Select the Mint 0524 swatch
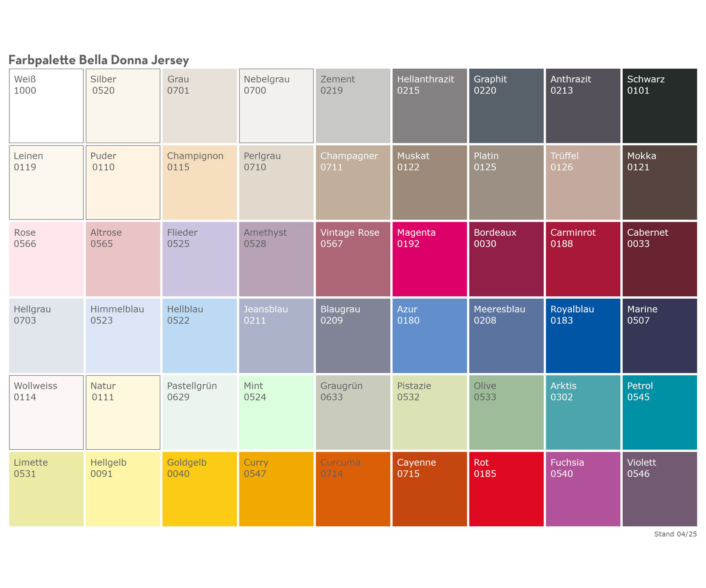 (x=276, y=413)
